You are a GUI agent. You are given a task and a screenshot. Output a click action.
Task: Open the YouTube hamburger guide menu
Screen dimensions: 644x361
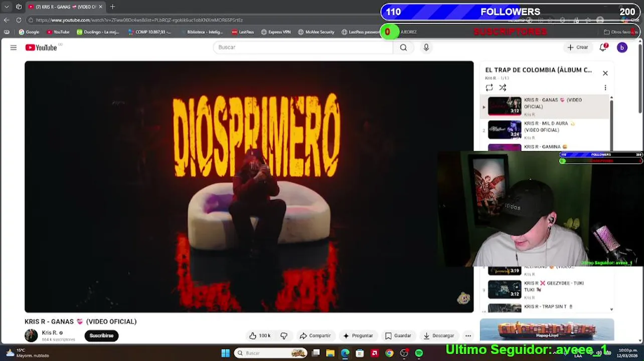pos(14,48)
